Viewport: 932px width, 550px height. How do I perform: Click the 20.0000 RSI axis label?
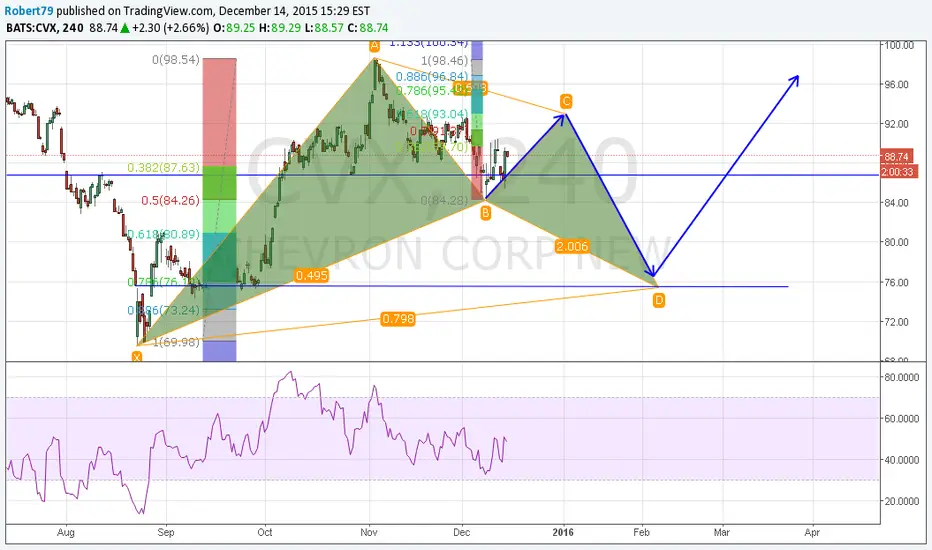click(902, 501)
